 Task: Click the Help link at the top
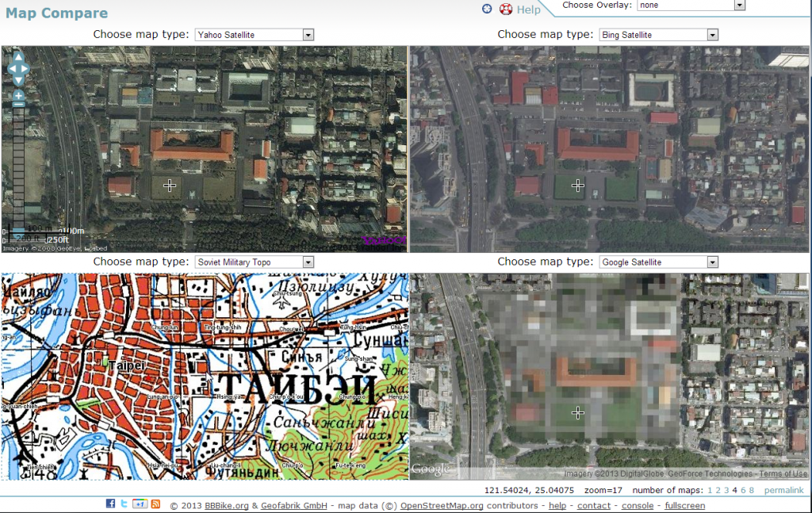click(528, 10)
